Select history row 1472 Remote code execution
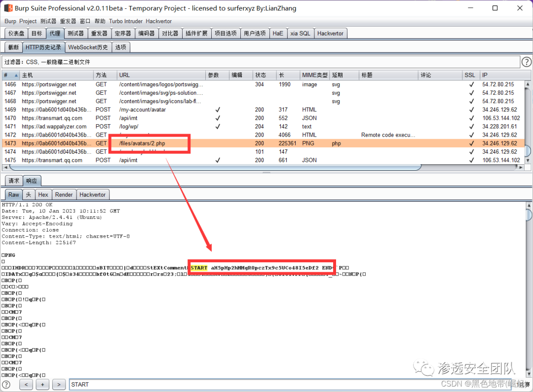The image size is (533, 392). tap(264, 135)
